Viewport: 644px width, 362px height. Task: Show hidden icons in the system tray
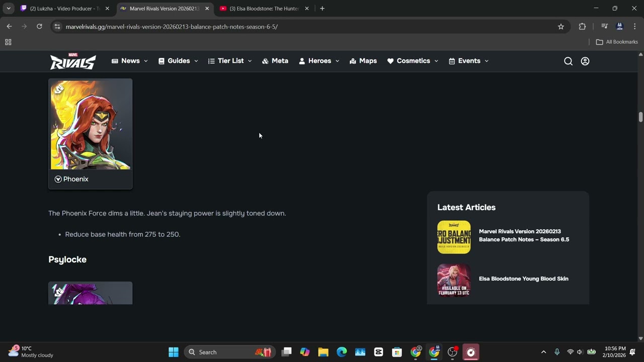point(543,352)
